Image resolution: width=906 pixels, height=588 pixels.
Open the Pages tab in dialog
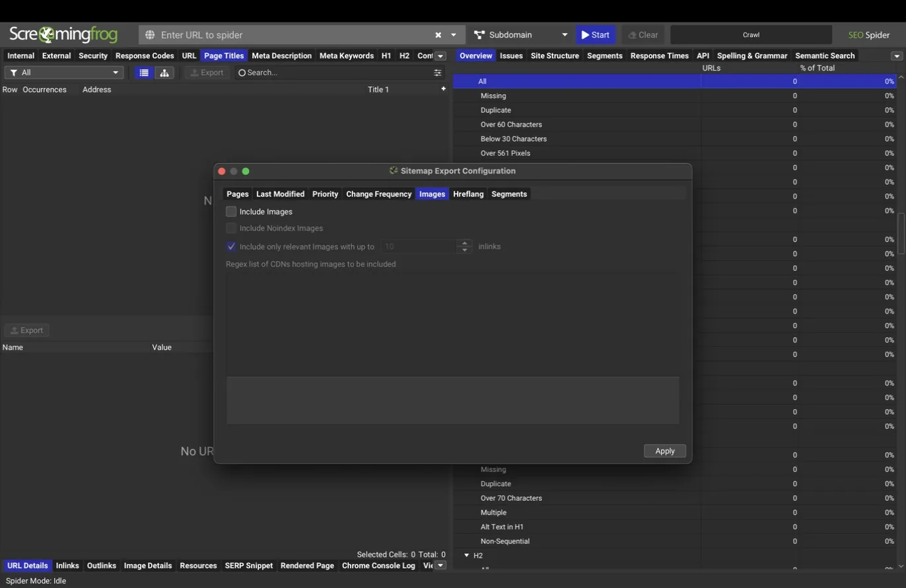pyautogui.click(x=238, y=194)
